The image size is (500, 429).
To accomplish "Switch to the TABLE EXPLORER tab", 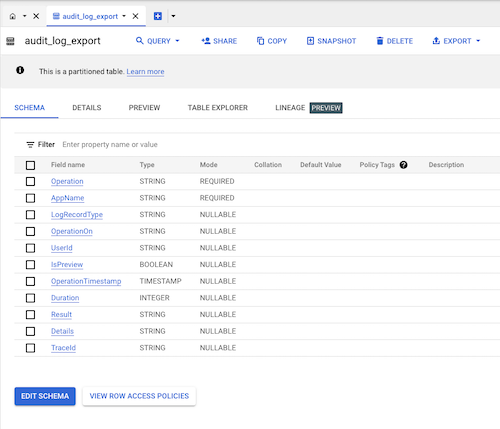I will 218,108.
